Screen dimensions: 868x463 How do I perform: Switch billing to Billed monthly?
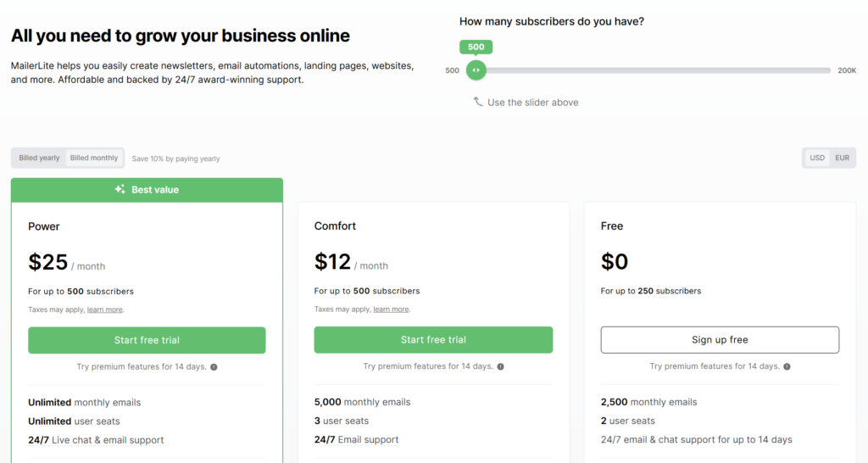tap(94, 158)
